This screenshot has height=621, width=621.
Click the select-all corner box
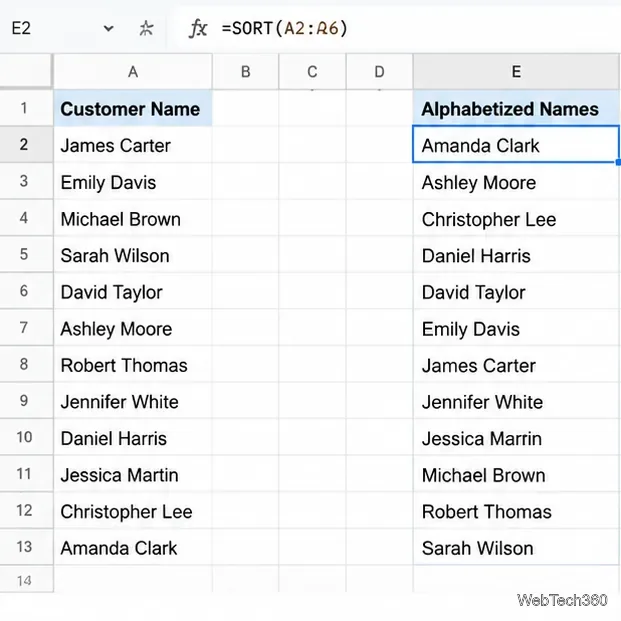point(26,71)
